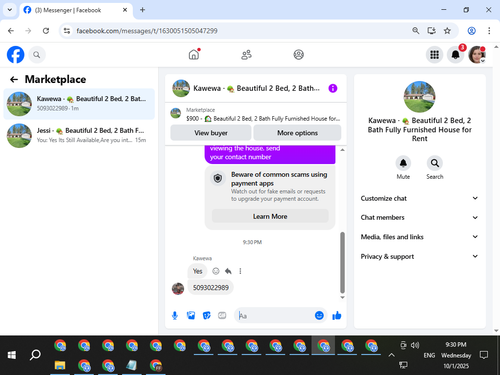Click the chat scroll-down arrow
The width and height of the screenshot is (500, 375).
point(342,297)
